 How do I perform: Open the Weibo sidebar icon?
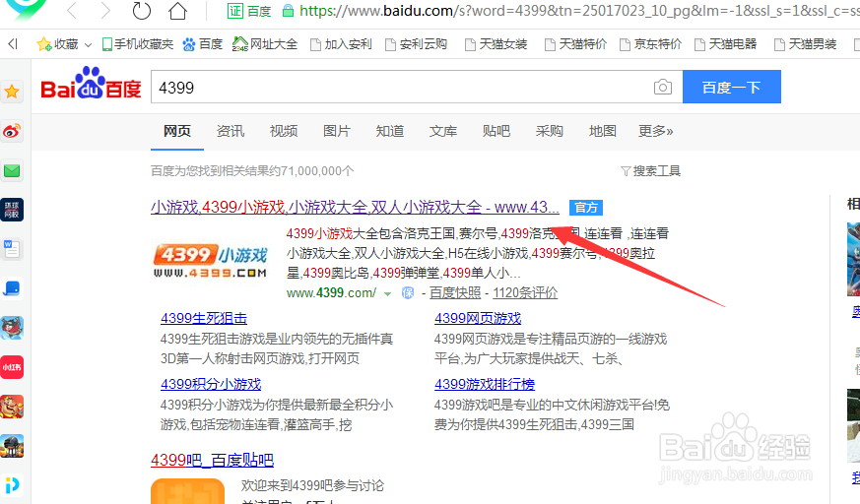tap(12, 132)
